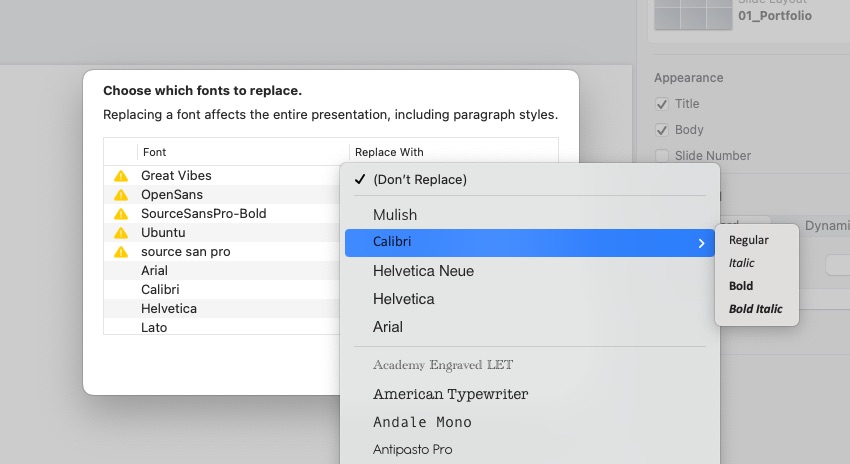Switch to the Dynamic background tab
The image size is (850, 464).
827,226
